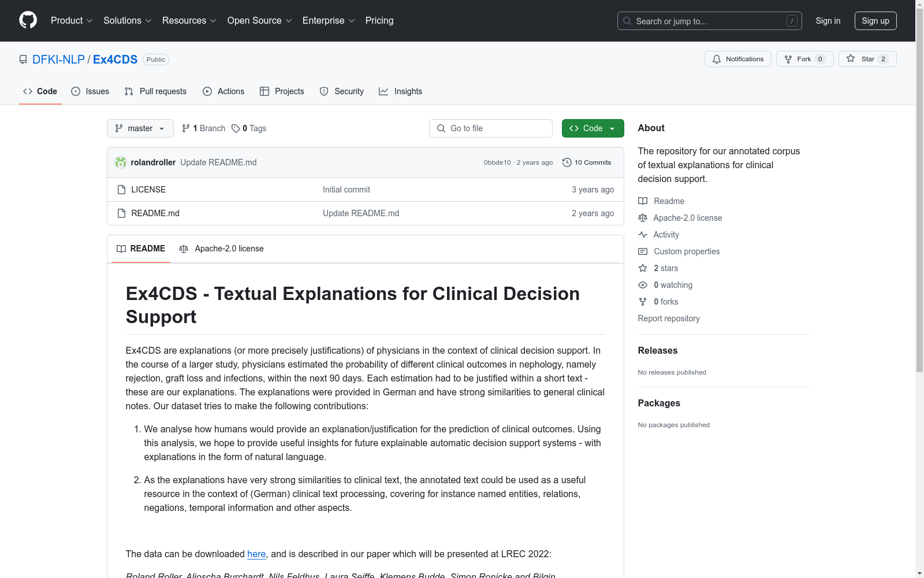
Task: Sign in to GitHub
Action: 828,21
